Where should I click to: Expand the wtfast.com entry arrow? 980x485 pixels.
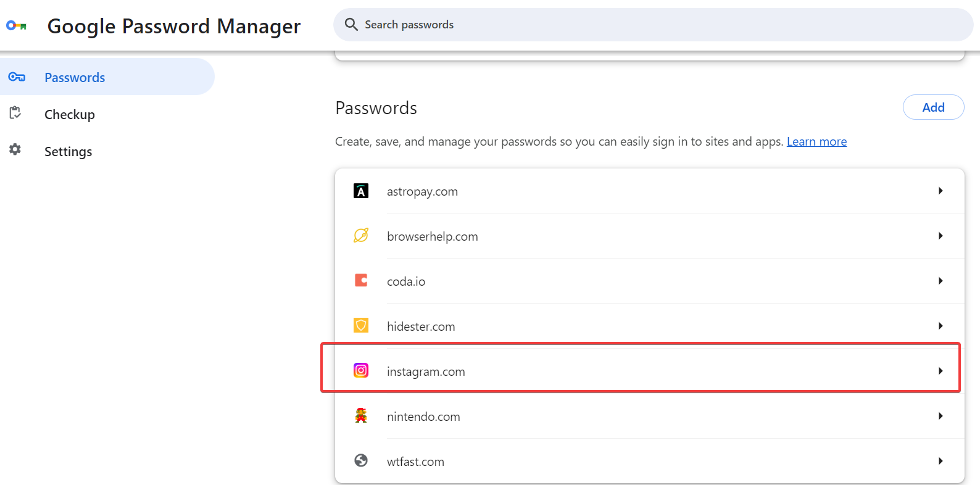click(941, 461)
